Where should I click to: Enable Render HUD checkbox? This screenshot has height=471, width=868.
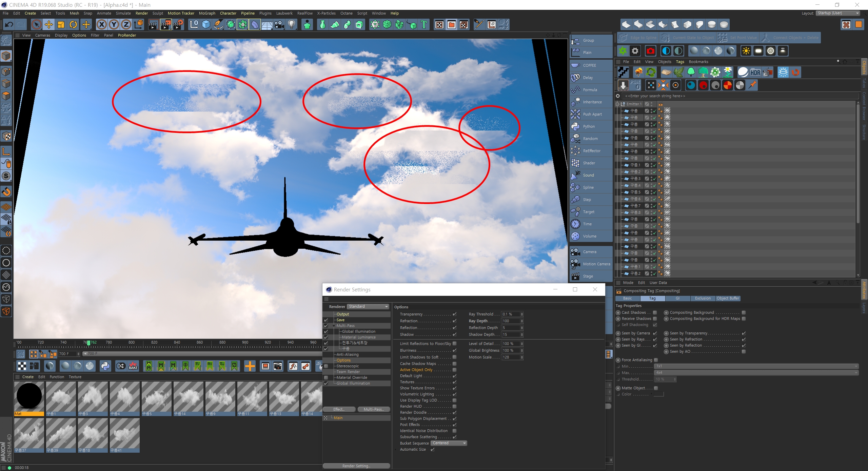[x=454, y=406]
